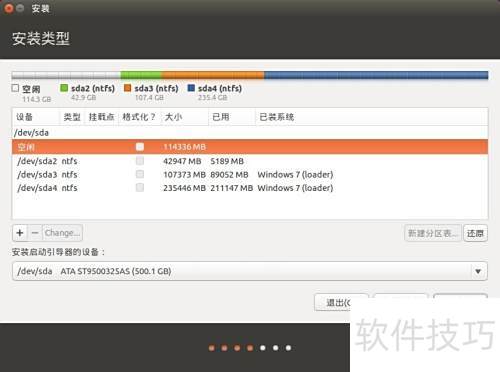Screen dimensions: 500x372
Task: Click Windows 7 (loader) in sda3 row
Action: coord(295,174)
